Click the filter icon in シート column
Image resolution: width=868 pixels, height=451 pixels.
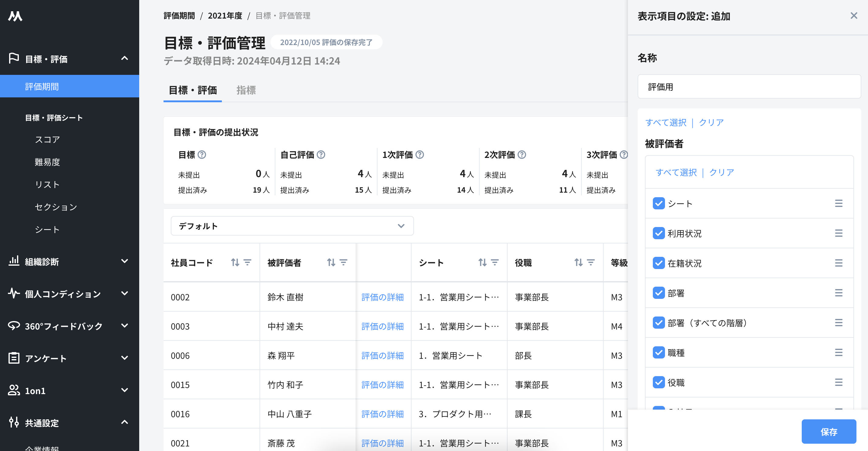pyautogui.click(x=495, y=262)
